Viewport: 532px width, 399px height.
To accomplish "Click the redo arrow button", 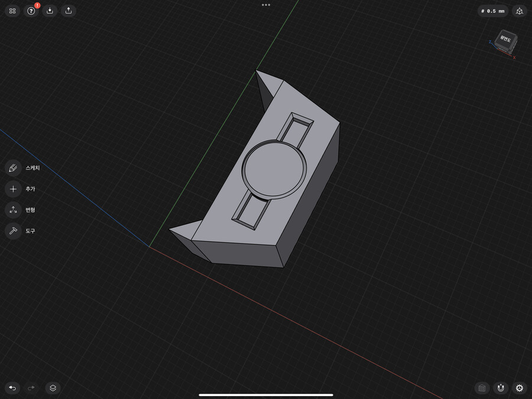I will [30, 388].
